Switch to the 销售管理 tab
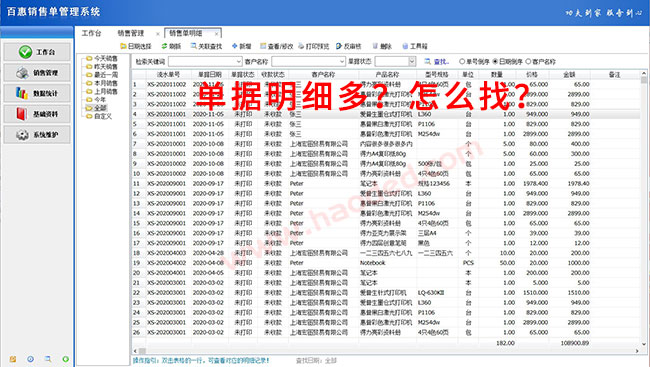Screen dimensions: 650x367 [x=131, y=33]
